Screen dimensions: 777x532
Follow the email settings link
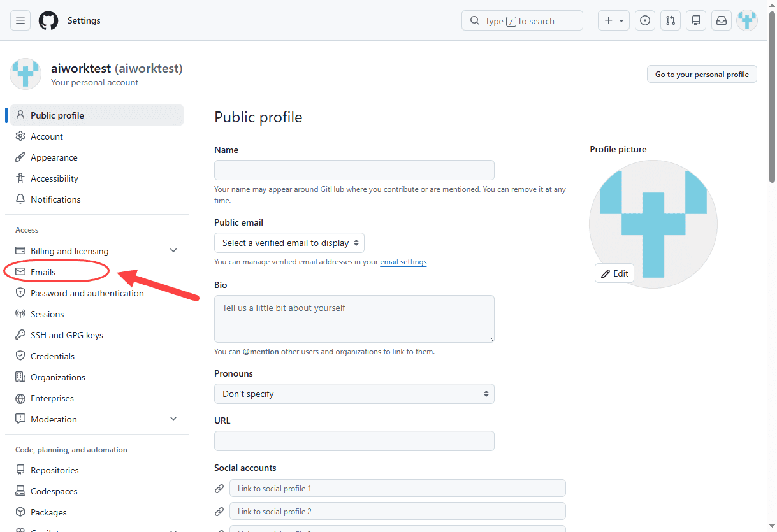click(403, 262)
